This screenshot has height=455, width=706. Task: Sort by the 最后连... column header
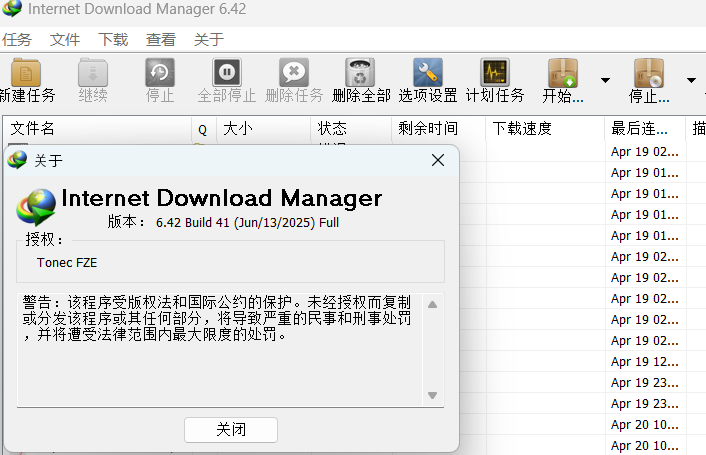[x=645, y=129]
